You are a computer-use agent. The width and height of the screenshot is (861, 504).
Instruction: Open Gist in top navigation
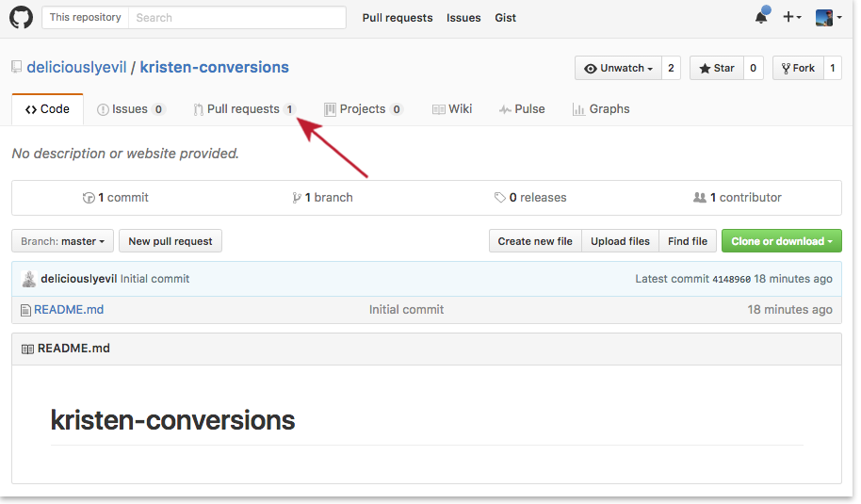505,18
